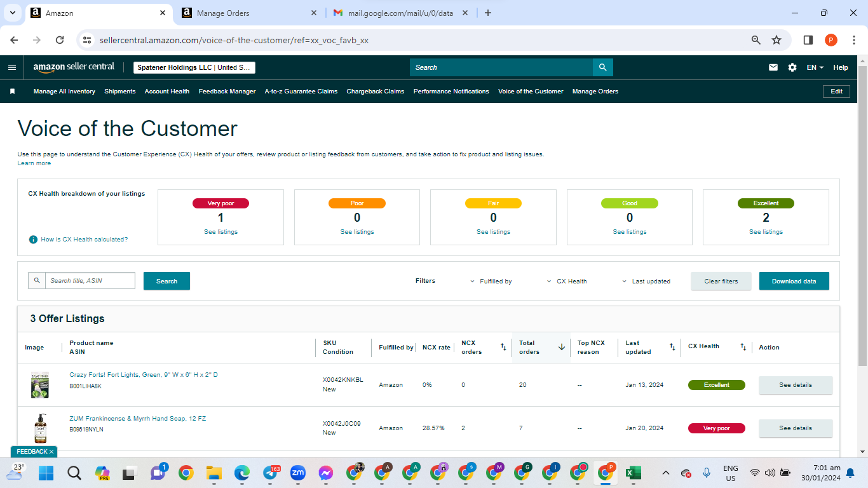Screen dimensions: 868x488
Task: See listings under Very poor
Action: coord(220,232)
